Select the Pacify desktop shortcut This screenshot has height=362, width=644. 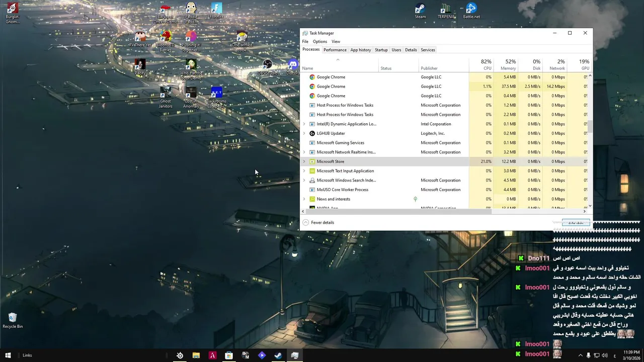coord(140,67)
